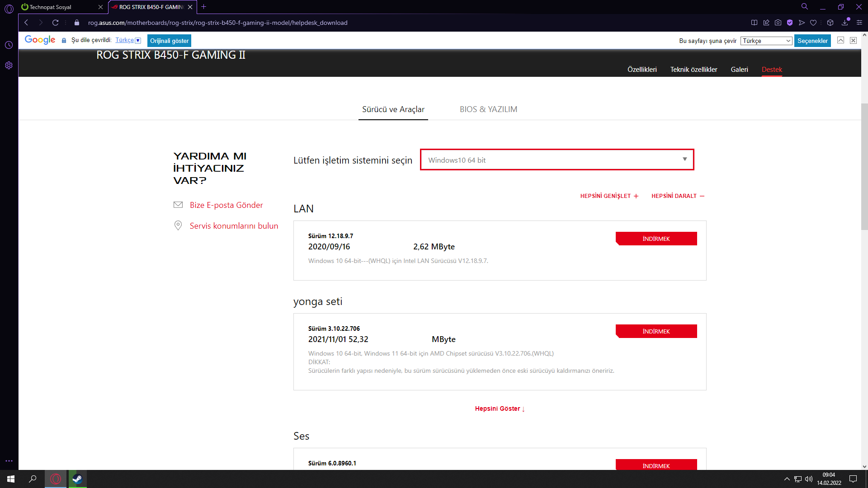The height and width of the screenshot is (488, 868).
Task: Open the Opera snapshot camera tool
Action: tap(778, 23)
